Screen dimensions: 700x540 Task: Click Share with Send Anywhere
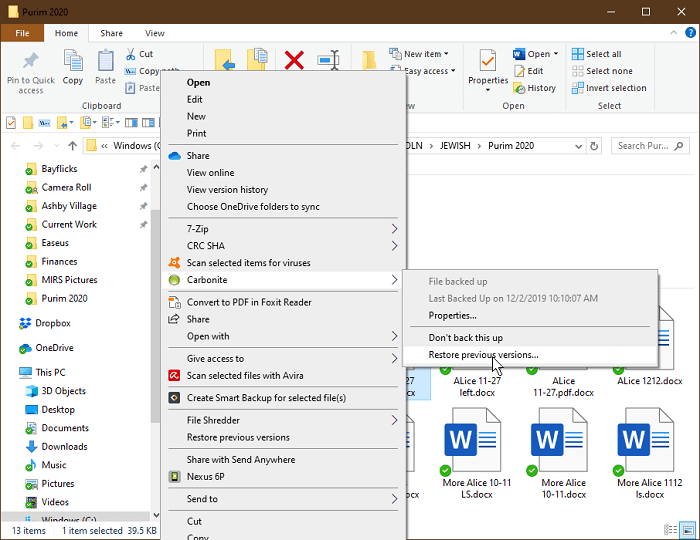(x=284, y=460)
